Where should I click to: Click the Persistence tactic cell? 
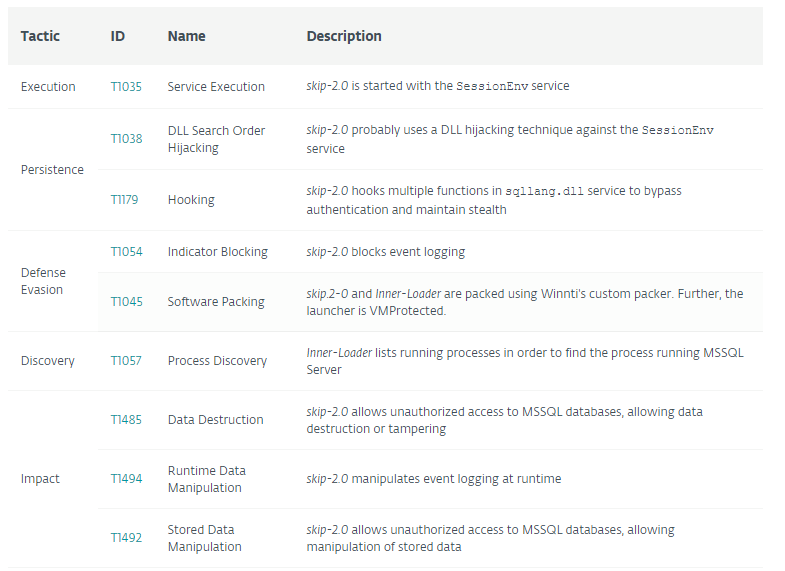[x=52, y=170]
